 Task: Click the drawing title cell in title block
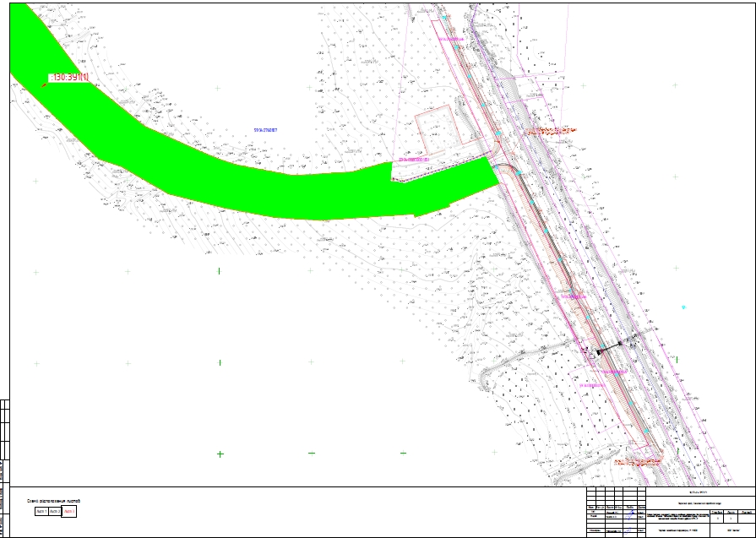pos(677,517)
